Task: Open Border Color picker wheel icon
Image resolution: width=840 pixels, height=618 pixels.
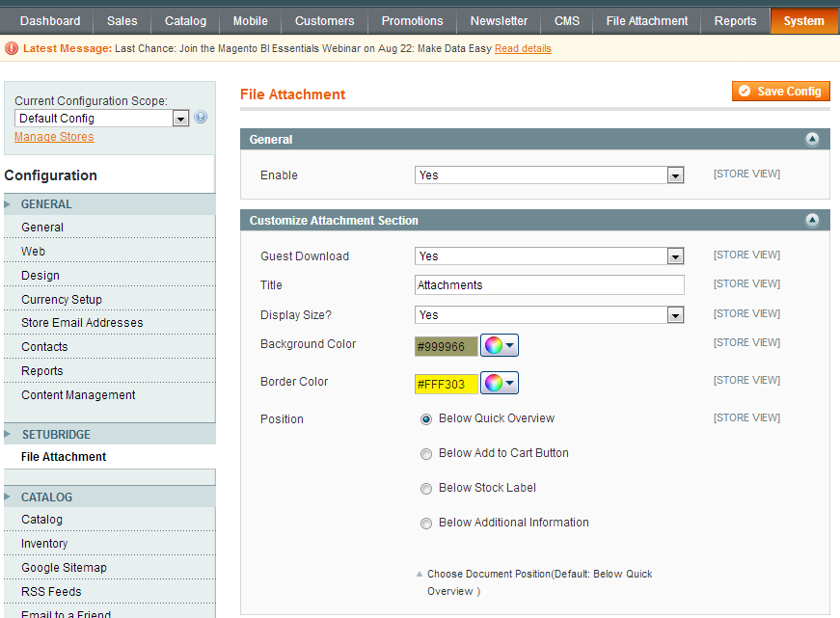Action: click(x=494, y=383)
